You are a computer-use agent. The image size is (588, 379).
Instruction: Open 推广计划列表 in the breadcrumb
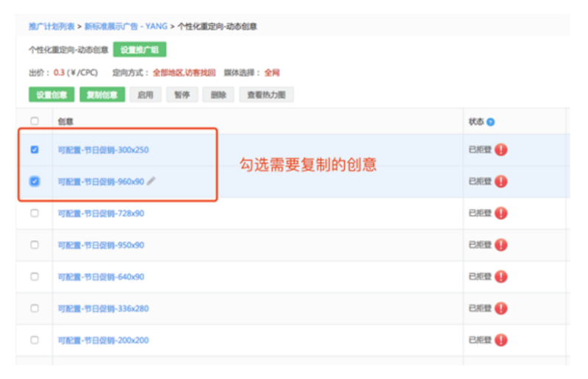(51, 26)
